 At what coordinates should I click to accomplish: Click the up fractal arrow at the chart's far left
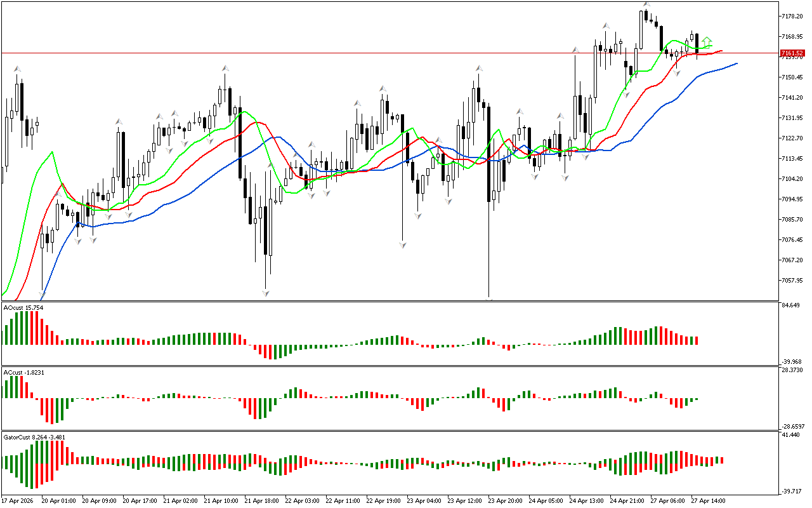pos(17,69)
